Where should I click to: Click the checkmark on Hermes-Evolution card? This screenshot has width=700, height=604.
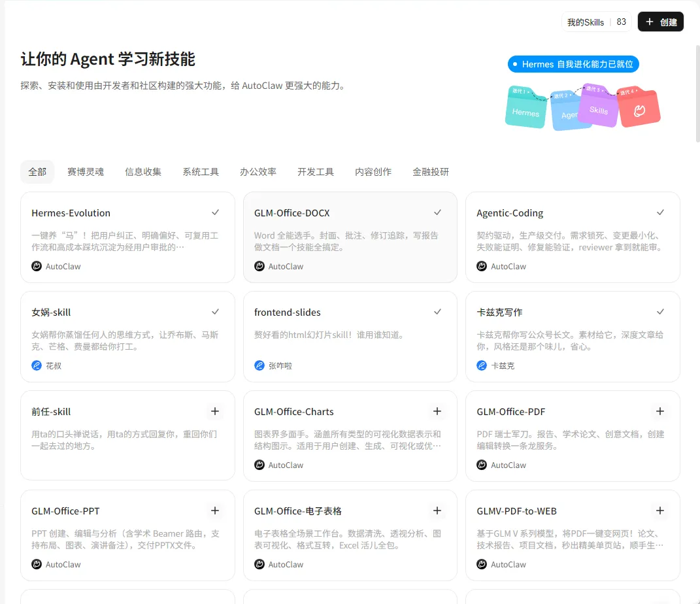point(215,212)
